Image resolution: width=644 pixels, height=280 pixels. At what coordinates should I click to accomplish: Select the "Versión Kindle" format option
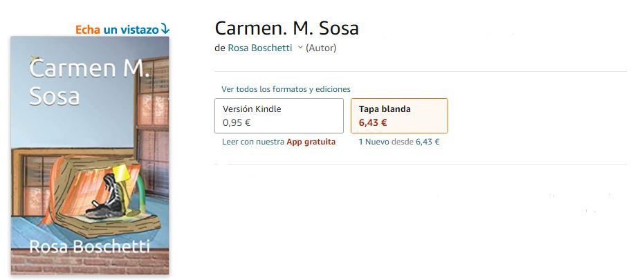(x=279, y=115)
